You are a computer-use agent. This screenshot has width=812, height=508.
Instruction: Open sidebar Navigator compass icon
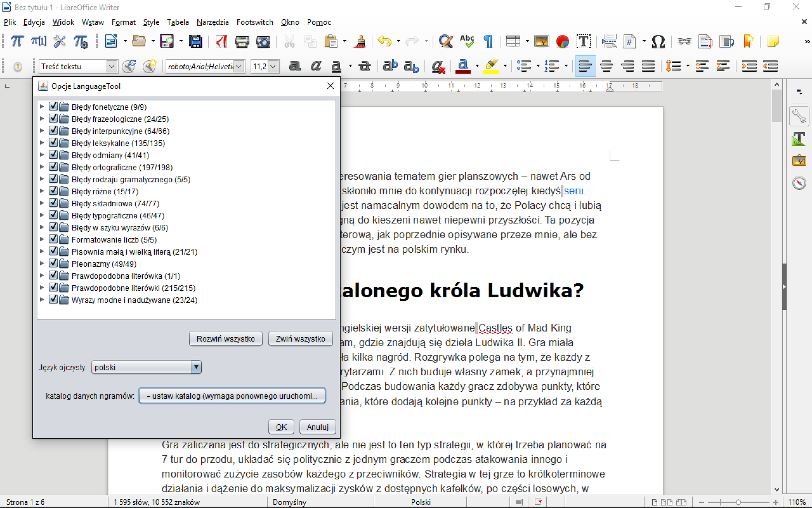coord(799,183)
